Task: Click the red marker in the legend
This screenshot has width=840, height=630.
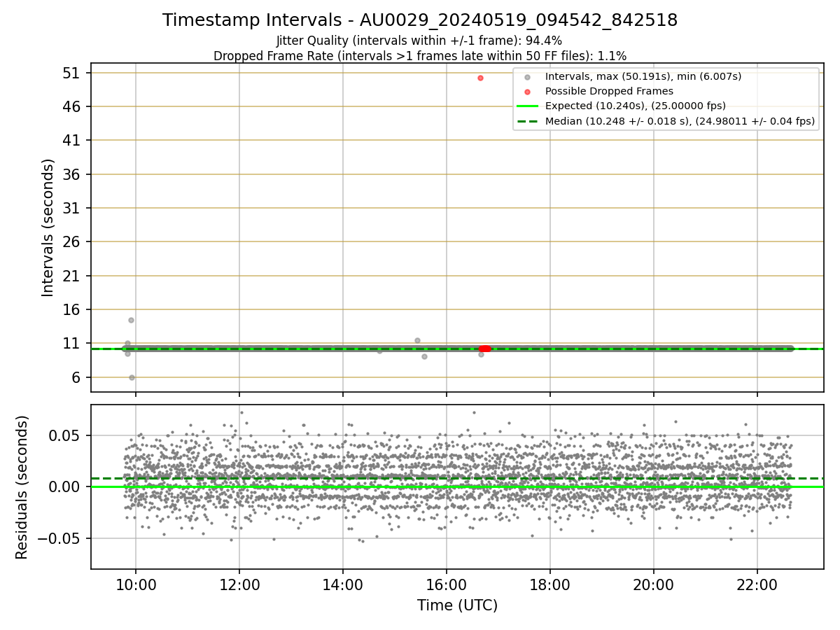Action: pos(528,92)
